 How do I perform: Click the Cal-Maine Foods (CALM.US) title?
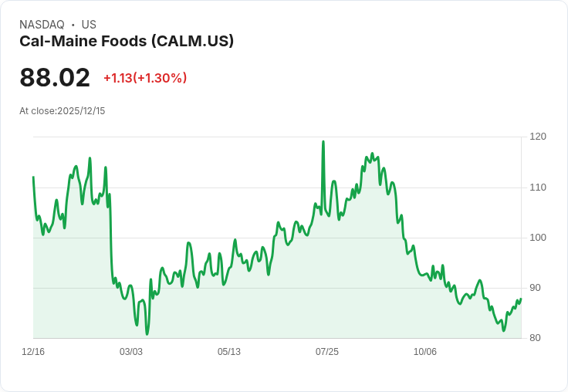coord(127,42)
